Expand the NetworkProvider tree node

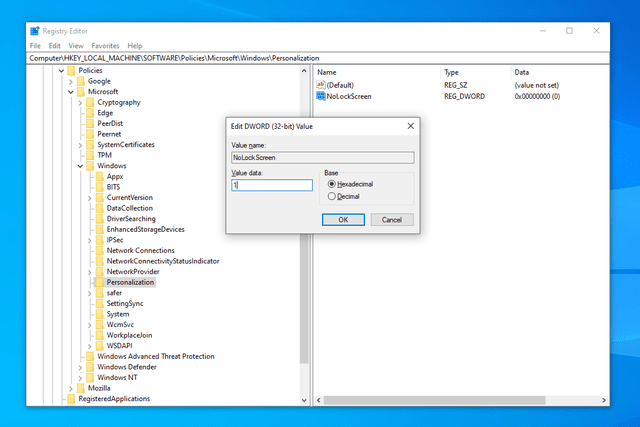90,272
